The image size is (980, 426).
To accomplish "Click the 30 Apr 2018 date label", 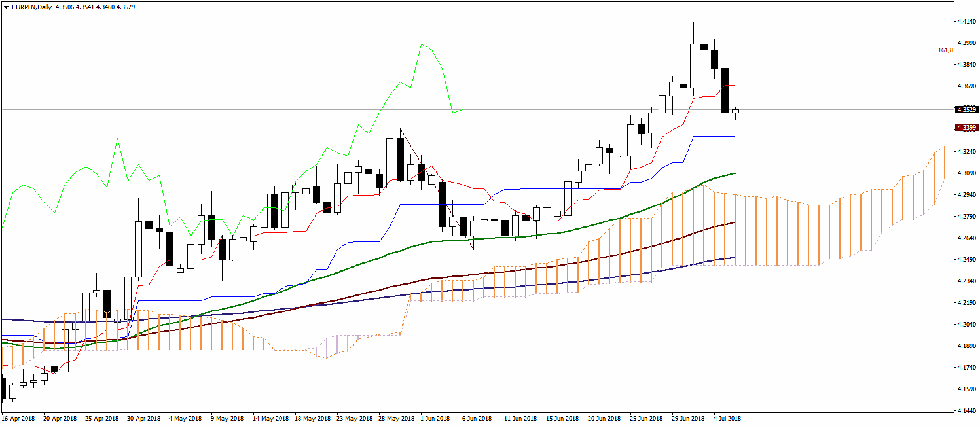I will [x=144, y=418].
